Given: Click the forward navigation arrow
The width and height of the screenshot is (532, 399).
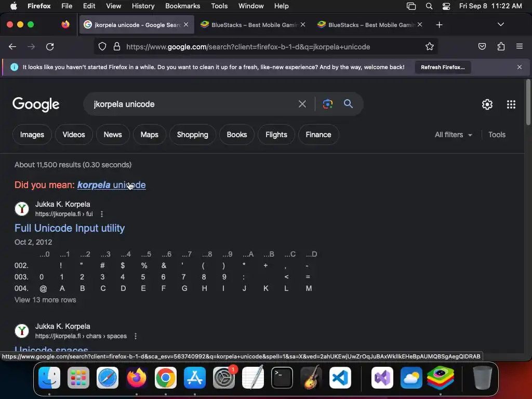Looking at the screenshot, I should pos(31,47).
